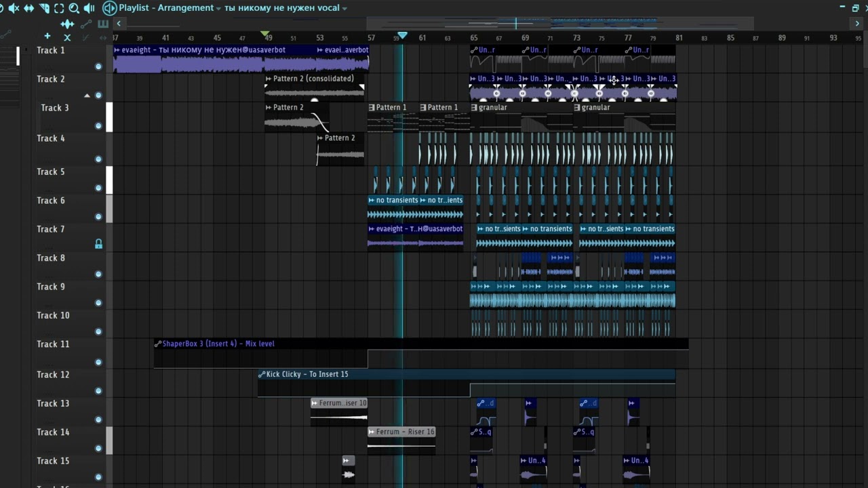The height and width of the screenshot is (488, 868).
Task: Toggle Track 5 mute dot
Action: point(98,188)
